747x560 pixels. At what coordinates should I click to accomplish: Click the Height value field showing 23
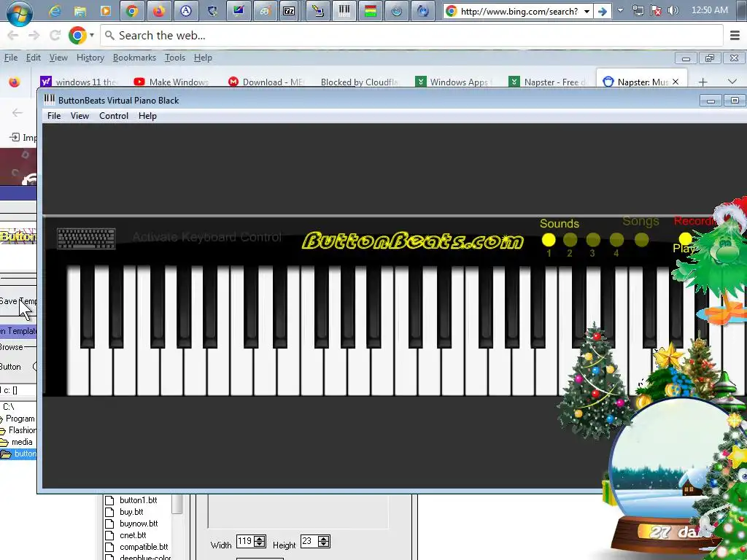(x=309, y=542)
